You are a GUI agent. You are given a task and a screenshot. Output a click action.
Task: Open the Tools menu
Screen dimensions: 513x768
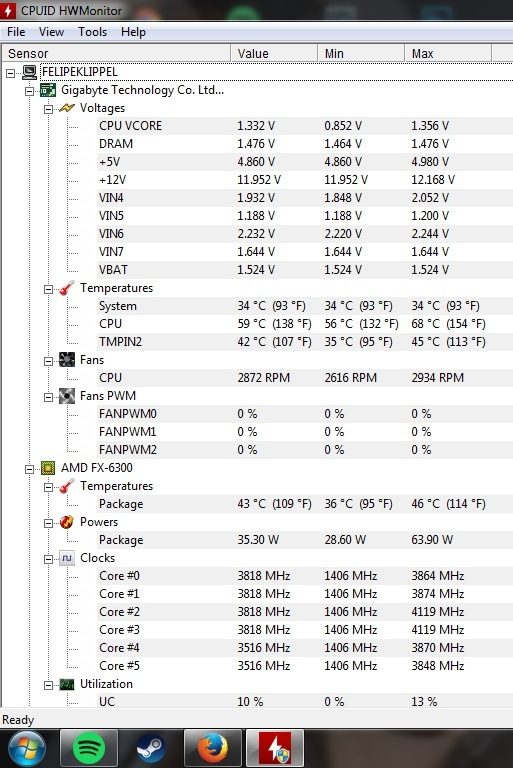tap(92, 32)
